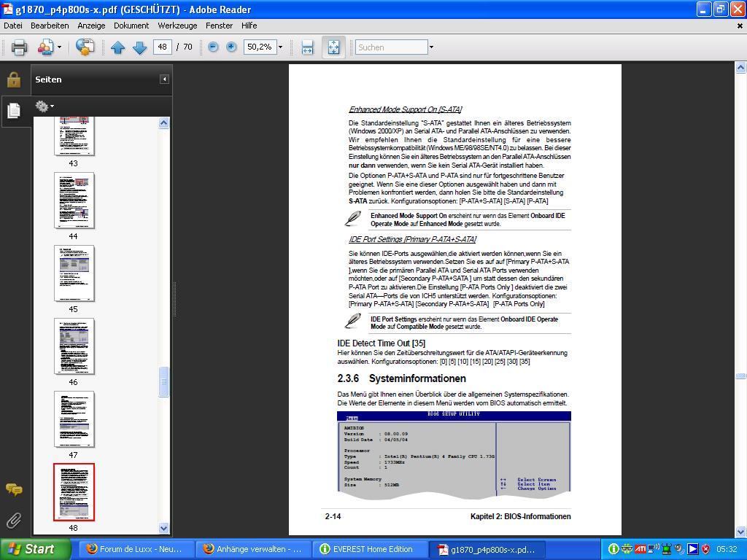Screen dimensions: 747x560
Task: Toggle the Seiten pages panel icon
Action: click(14, 111)
